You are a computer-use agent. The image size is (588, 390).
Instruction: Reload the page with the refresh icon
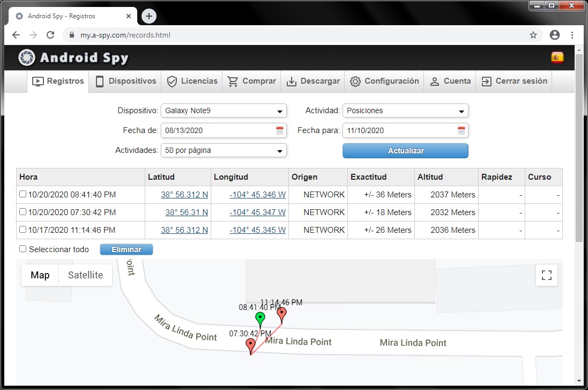click(x=50, y=35)
